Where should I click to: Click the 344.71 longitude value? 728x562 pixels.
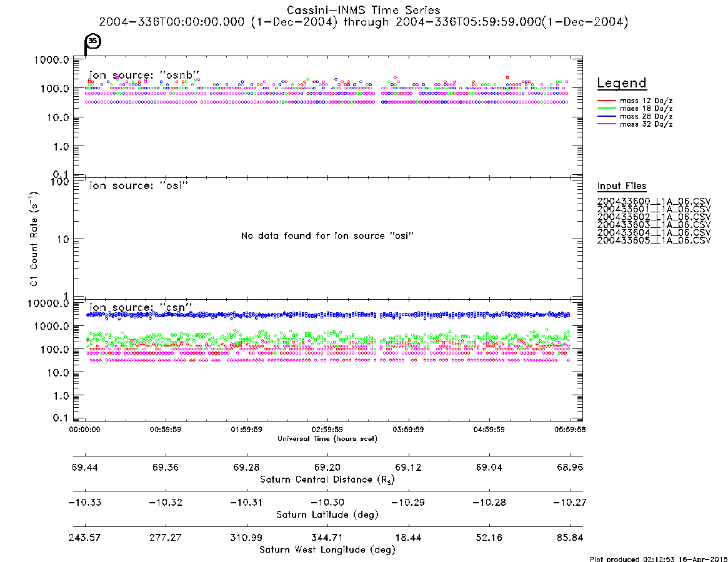(x=327, y=538)
